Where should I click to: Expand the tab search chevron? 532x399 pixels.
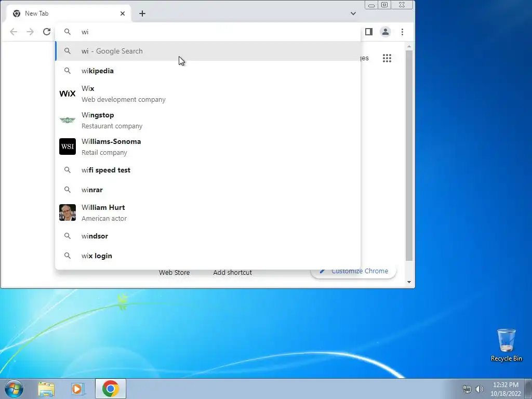tap(353, 14)
